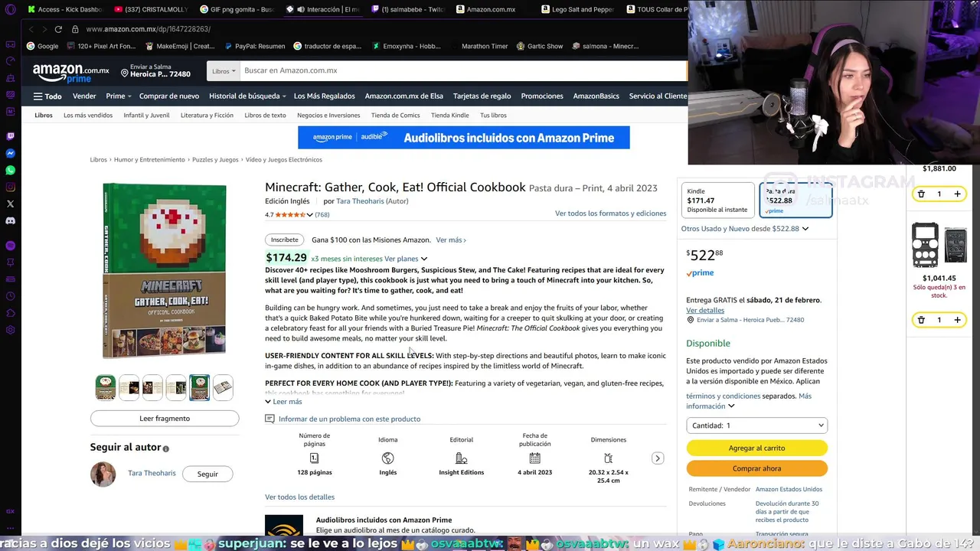Open Ver todos los formatos y ediciones
Image resolution: width=980 pixels, height=551 pixels.
pyautogui.click(x=610, y=214)
